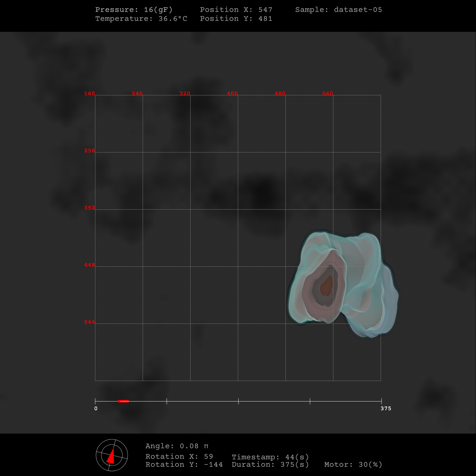Viewport: 476px width, 476px height.
Task: Click the red 352 grid axis label
Action: pyautogui.click(x=89, y=208)
